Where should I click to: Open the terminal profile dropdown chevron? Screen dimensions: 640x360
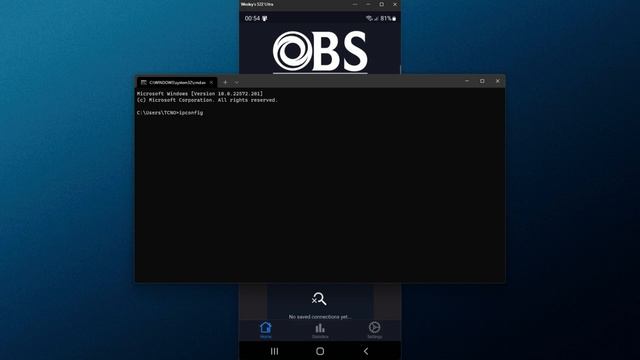pyautogui.click(x=237, y=82)
